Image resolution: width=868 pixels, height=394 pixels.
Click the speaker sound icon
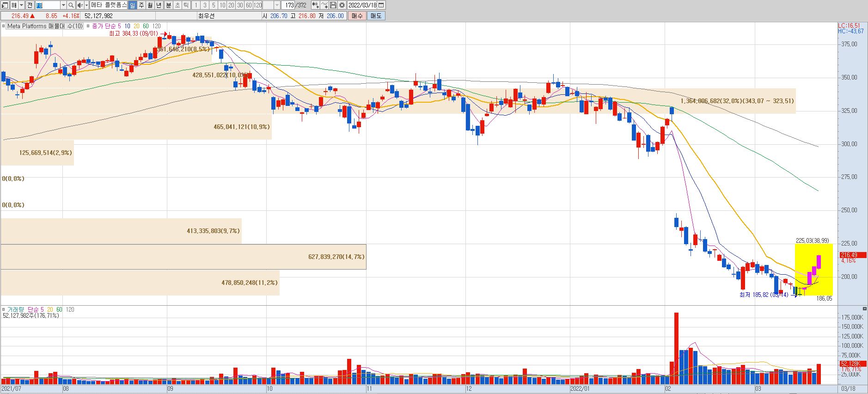click(x=80, y=5)
